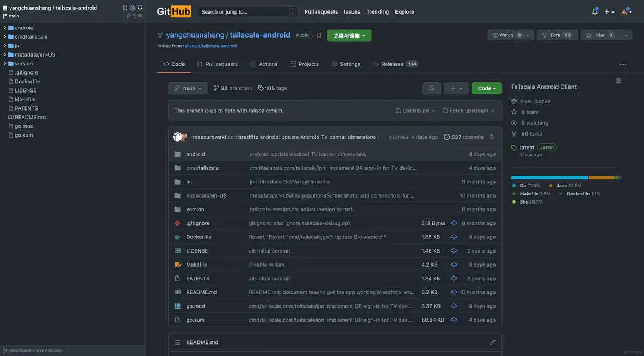Click the android folder icon in file list
This screenshot has height=356, width=644.
click(177, 154)
